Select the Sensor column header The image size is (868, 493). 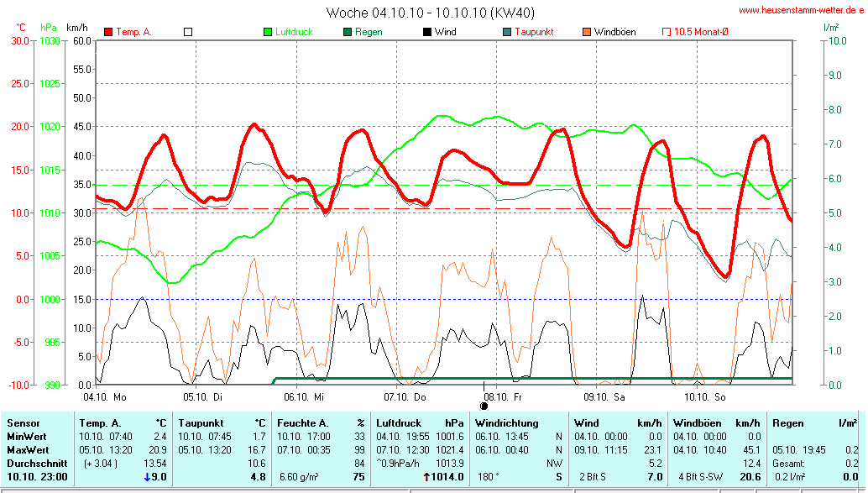click(24, 423)
